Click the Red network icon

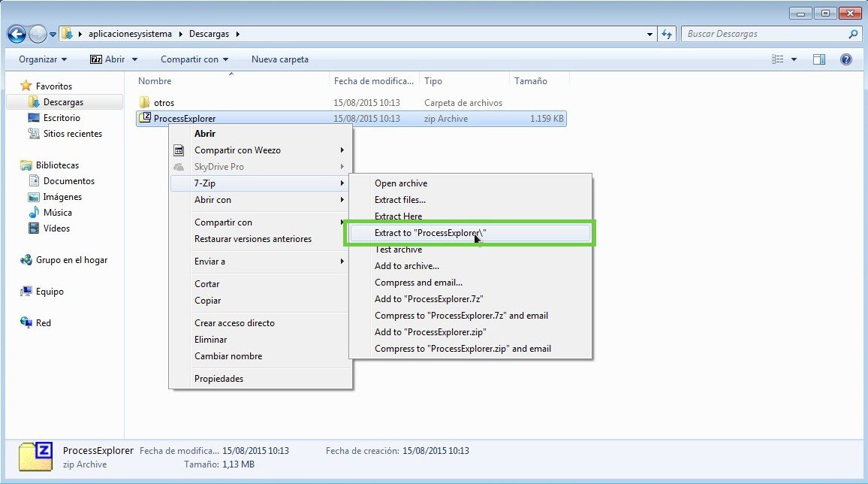26,322
